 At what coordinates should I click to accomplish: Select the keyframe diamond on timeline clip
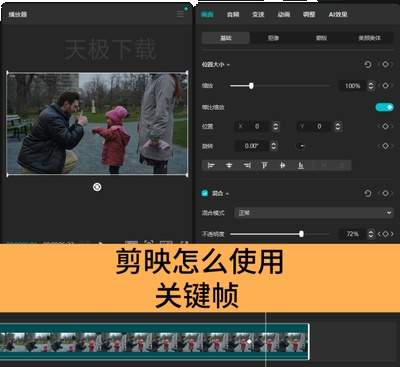(249, 342)
